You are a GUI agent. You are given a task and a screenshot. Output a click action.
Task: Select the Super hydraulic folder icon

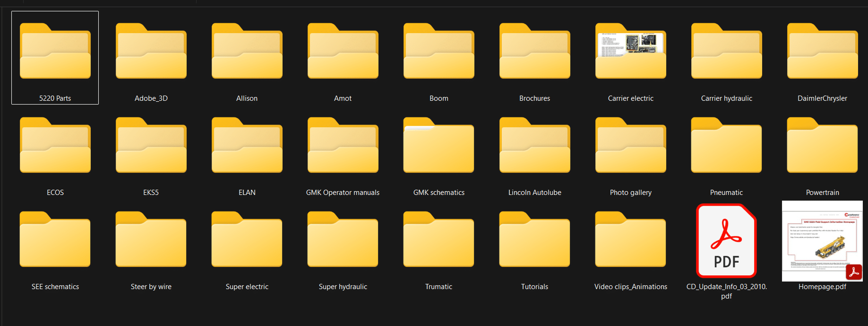pyautogui.click(x=343, y=239)
